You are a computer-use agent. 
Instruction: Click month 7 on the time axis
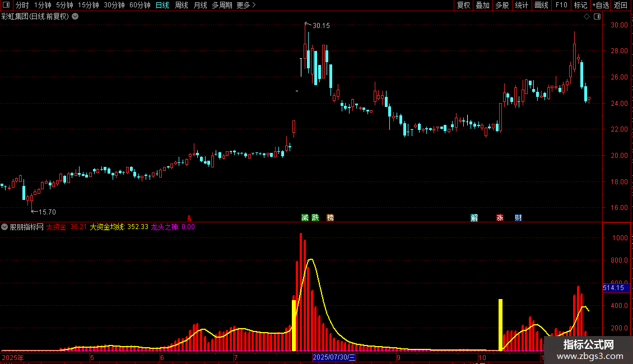click(236, 357)
